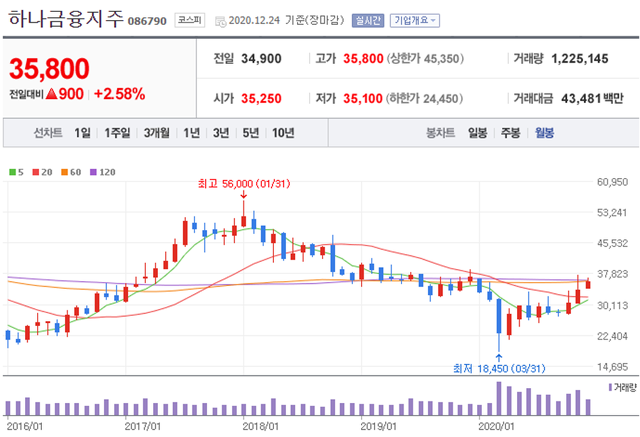
Task: Select the 10년 line chart tab
Action: point(283,133)
